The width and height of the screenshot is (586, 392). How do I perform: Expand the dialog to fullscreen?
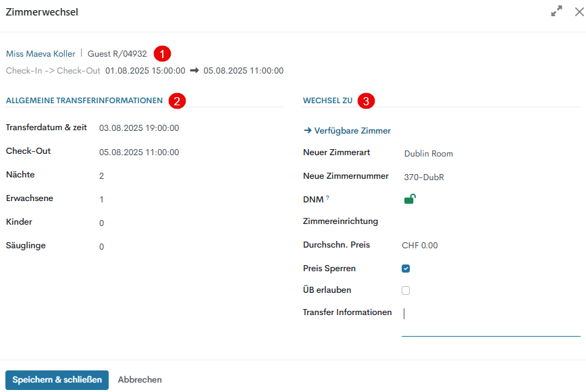point(556,11)
